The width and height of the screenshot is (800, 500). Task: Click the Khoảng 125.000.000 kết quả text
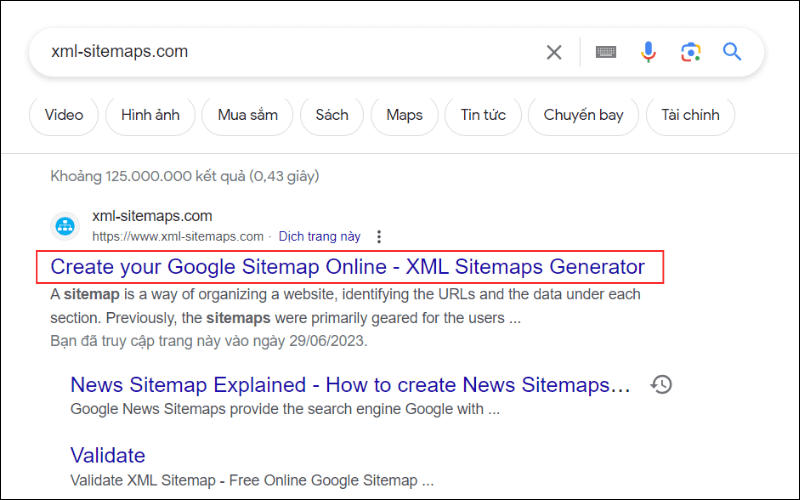click(x=185, y=176)
